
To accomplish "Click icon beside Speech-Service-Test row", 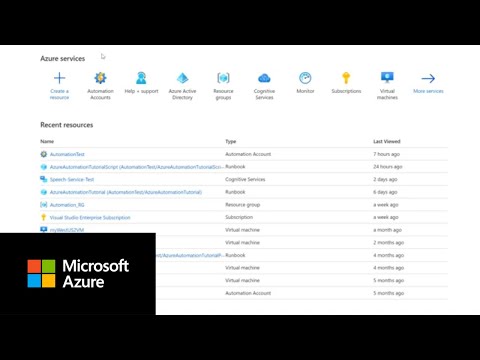I will pos(44,179).
